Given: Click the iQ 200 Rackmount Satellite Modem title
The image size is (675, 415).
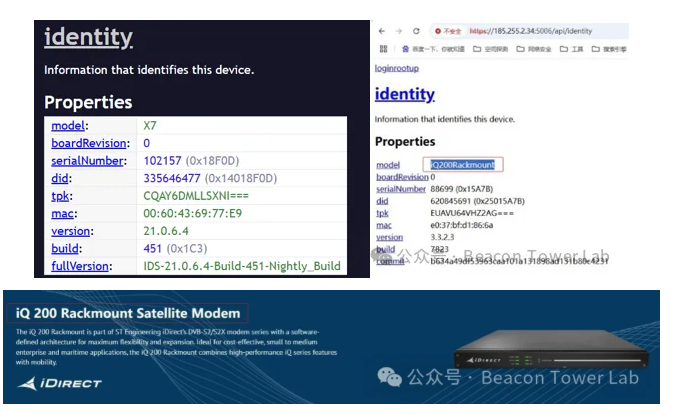Looking at the screenshot, I should (x=128, y=313).
